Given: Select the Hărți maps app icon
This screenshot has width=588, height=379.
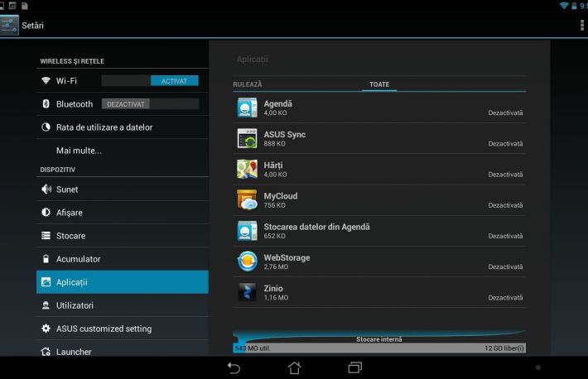Looking at the screenshot, I should pos(248,169).
